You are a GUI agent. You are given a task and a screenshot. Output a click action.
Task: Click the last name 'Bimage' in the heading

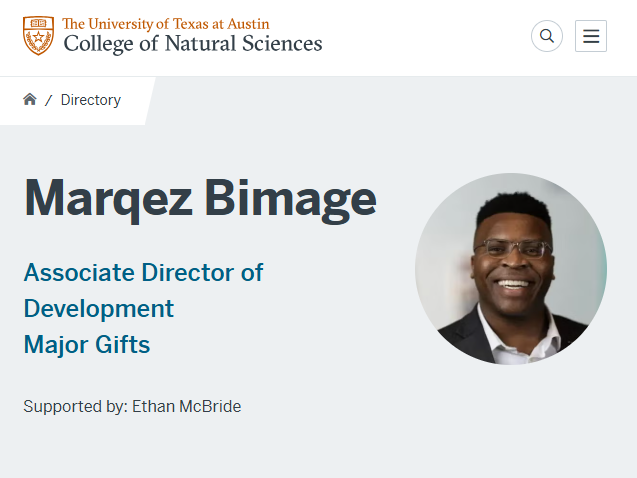coord(290,200)
